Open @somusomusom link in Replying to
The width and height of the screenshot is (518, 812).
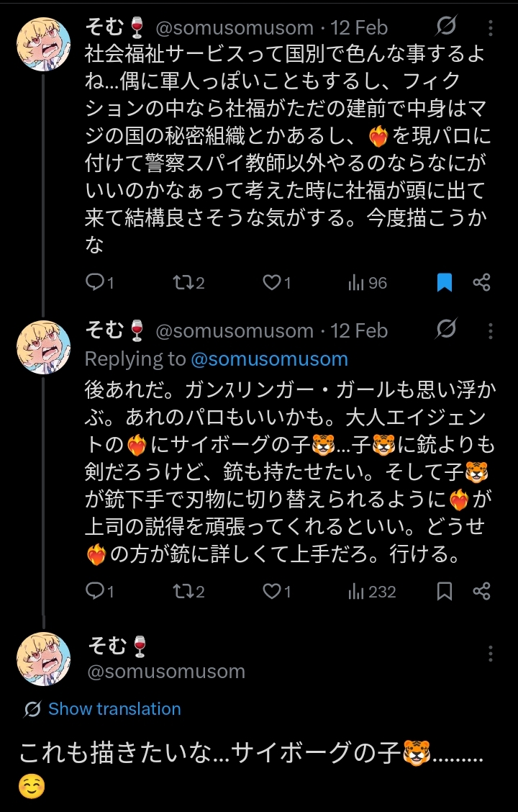click(x=269, y=358)
